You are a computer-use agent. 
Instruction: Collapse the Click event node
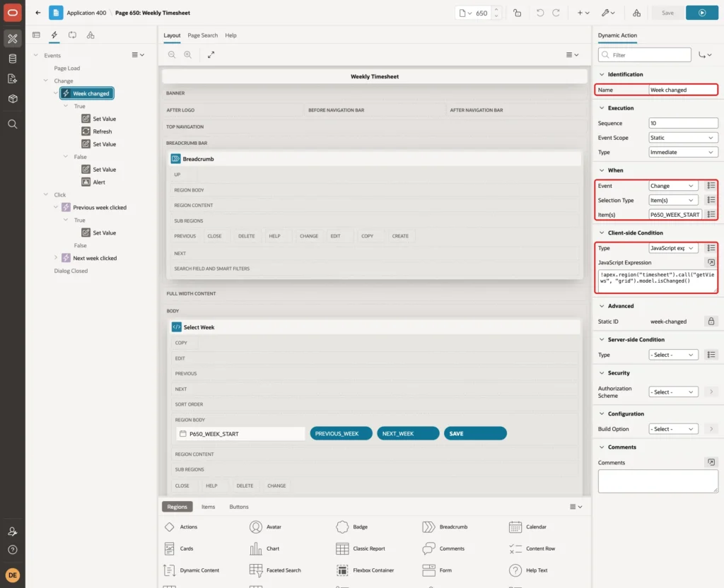click(46, 195)
